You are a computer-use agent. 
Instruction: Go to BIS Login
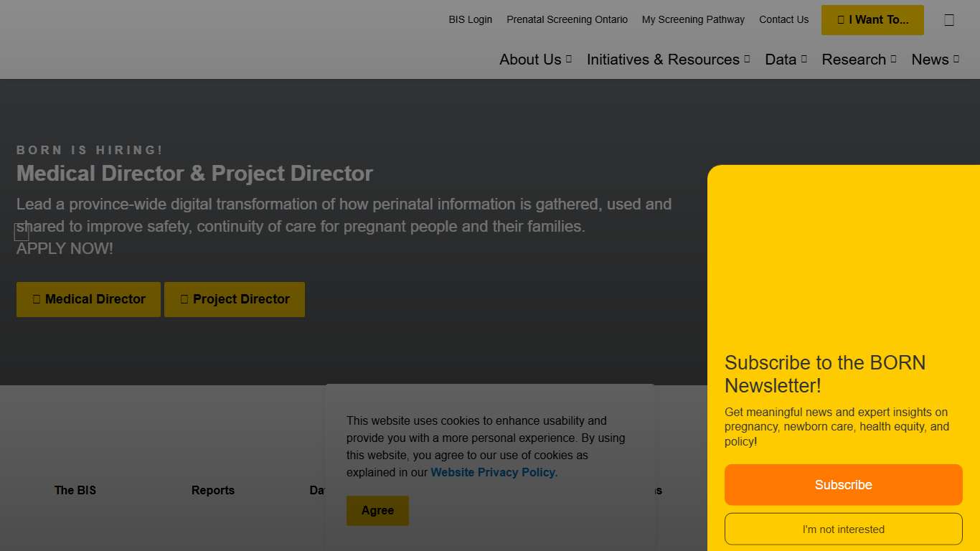pos(470,20)
